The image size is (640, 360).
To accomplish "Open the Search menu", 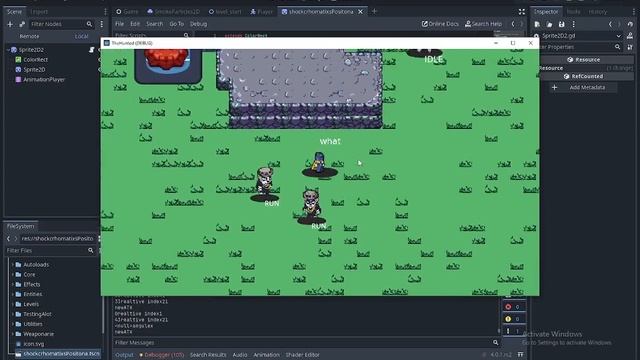I will (x=154, y=24).
